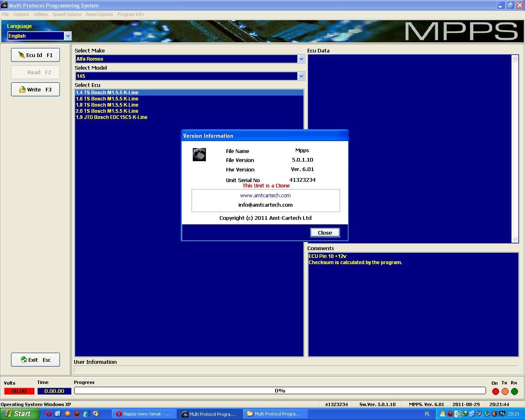Screen dimensions: 525x420
Task: Click the '5.0.1.10' file version value in dialog
Action: click(302, 160)
